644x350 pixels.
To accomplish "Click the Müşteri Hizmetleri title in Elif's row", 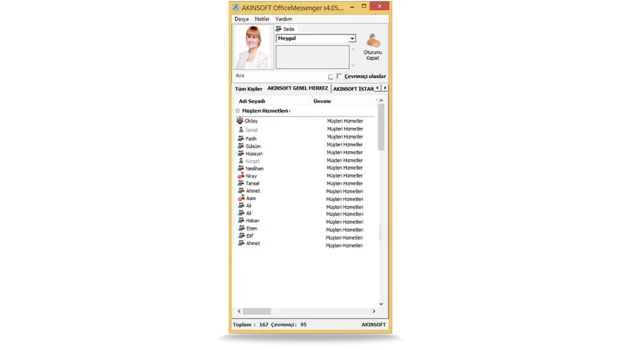I will tap(344, 237).
